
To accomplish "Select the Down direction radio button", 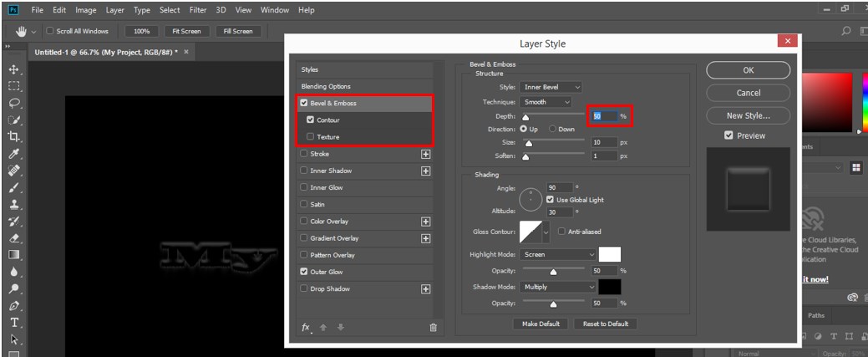I will (552, 129).
